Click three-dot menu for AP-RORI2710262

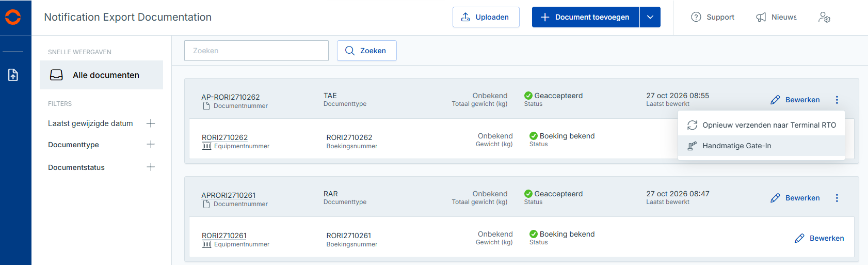pyautogui.click(x=837, y=100)
